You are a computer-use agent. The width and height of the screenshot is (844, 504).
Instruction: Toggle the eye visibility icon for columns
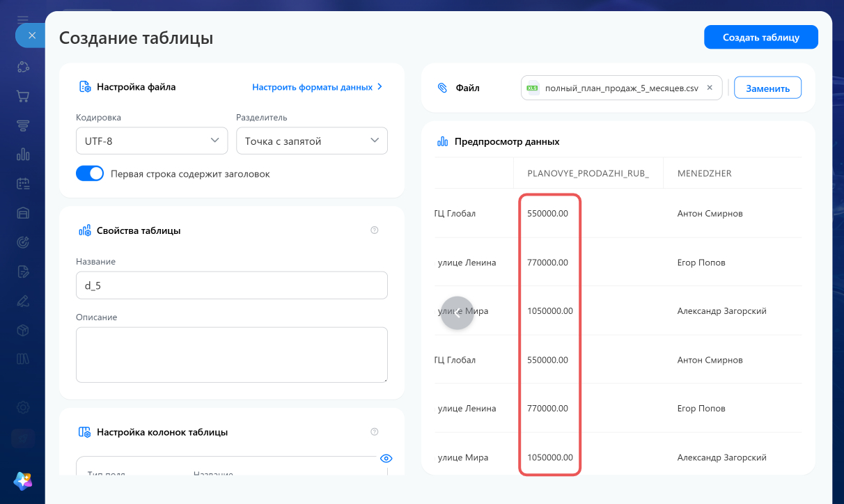(x=386, y=458)
